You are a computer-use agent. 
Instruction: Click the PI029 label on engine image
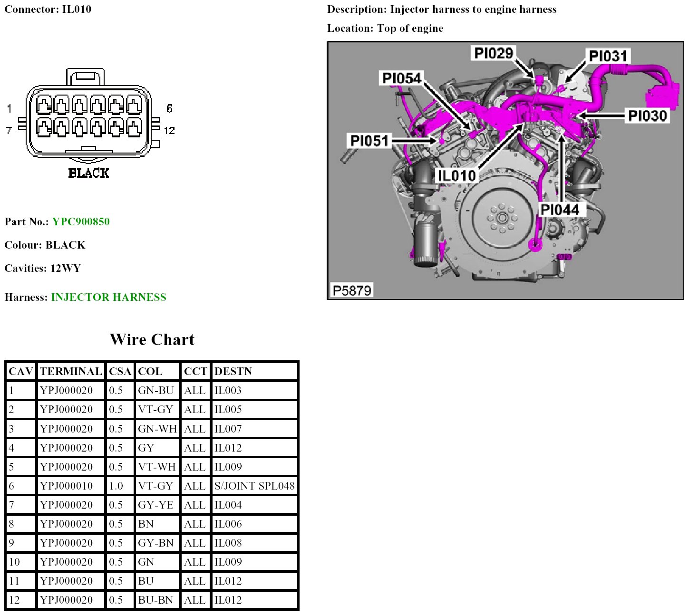pyautogui.click(x=494, y=53)
